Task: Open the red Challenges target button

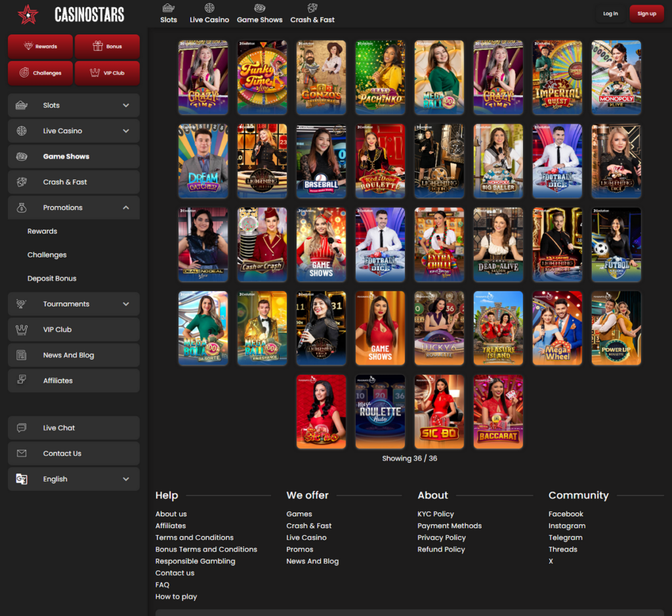Action: (40, 73)
